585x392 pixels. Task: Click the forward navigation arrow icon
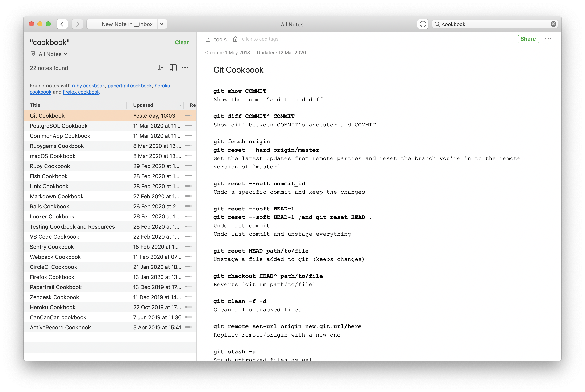point(78,24)
